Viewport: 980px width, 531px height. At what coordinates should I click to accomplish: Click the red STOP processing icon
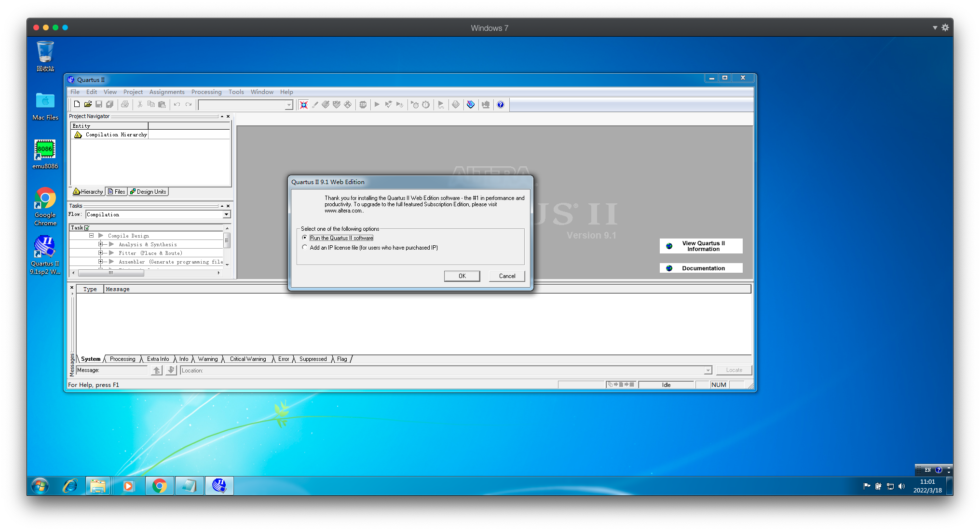point(363,105)
